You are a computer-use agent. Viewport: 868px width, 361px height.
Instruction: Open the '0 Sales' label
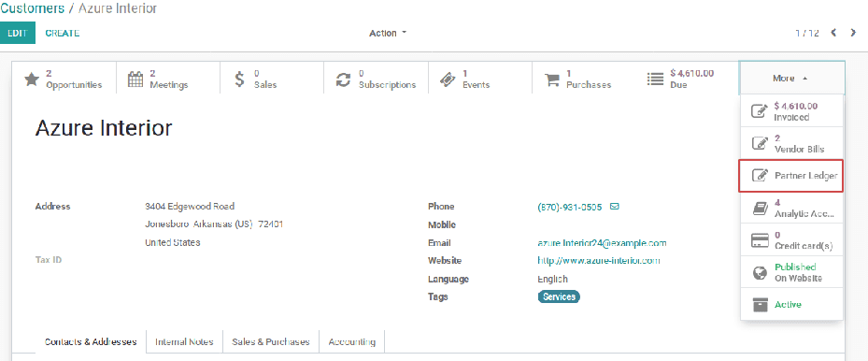[x=265, y=79]
